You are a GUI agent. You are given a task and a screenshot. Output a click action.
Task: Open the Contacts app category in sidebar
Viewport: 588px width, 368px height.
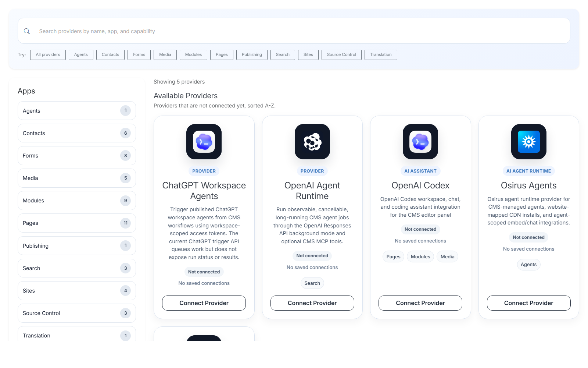tap(77, 133)
